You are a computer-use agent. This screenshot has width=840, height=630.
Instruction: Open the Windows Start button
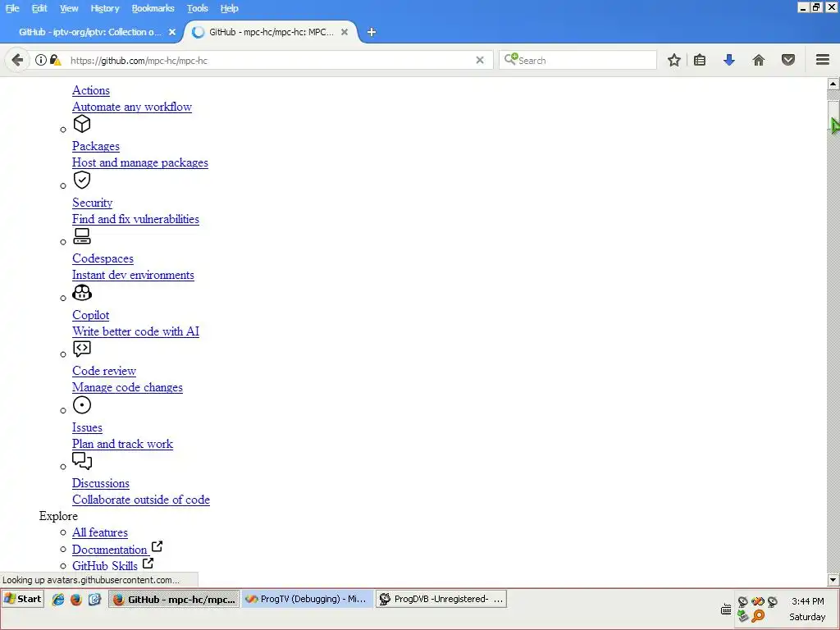(22, 599)
